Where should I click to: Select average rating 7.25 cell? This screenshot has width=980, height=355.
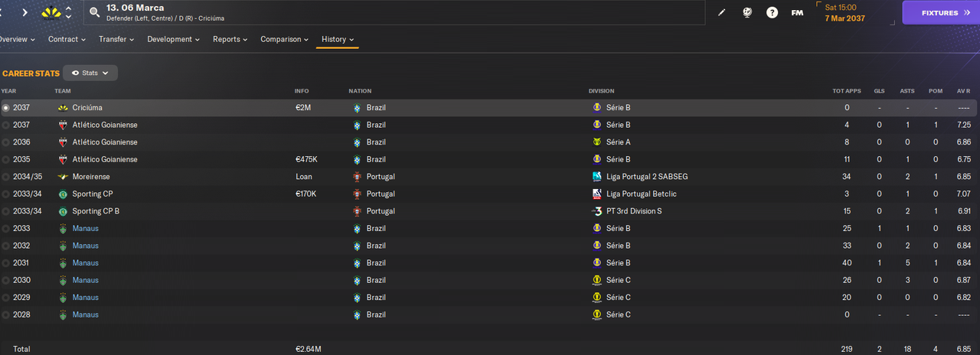(964, 125)
